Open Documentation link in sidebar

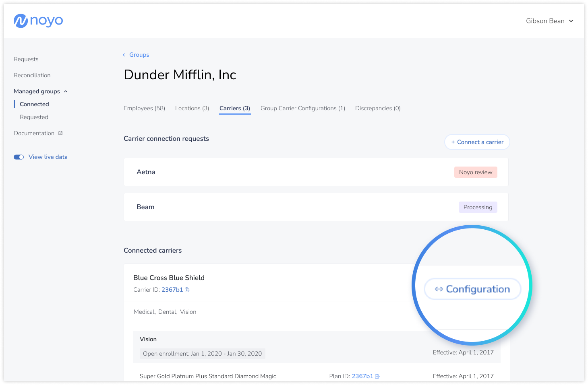34,133
